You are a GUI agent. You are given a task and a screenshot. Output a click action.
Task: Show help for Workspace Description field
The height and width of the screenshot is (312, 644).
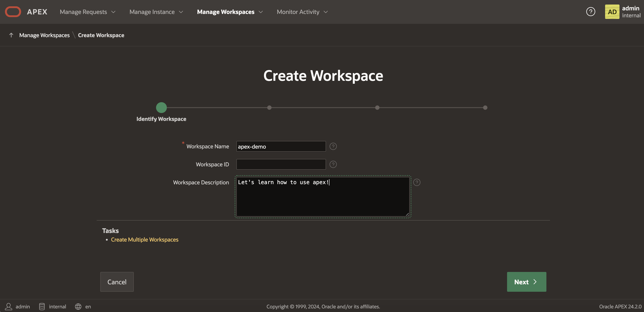(417, 182)
